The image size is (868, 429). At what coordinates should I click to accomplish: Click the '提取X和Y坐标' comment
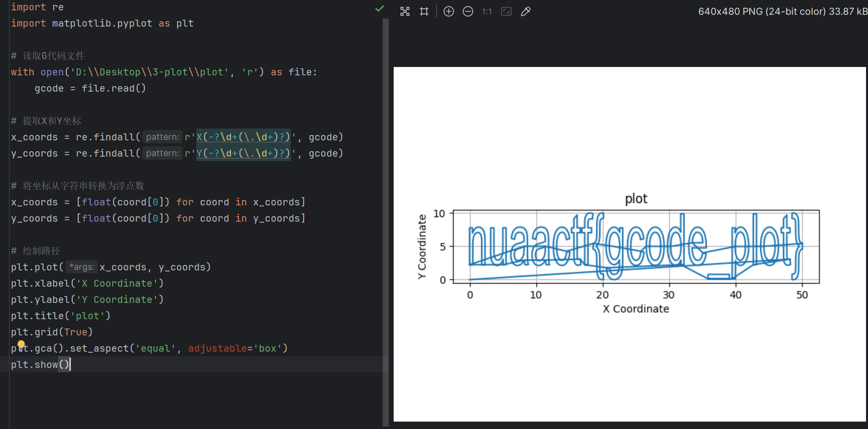(x=46, y=121)
